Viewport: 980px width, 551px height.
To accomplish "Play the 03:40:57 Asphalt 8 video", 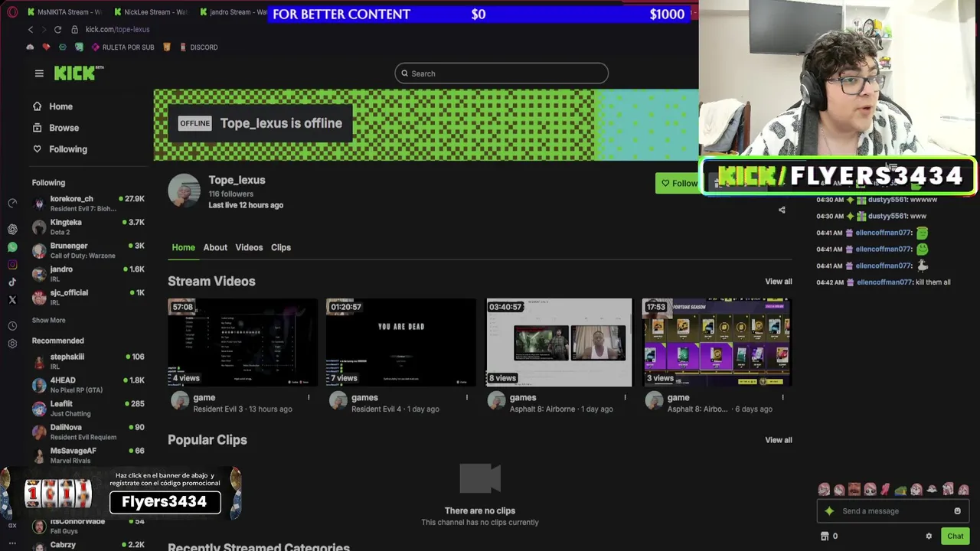I will tap(559, 342).
